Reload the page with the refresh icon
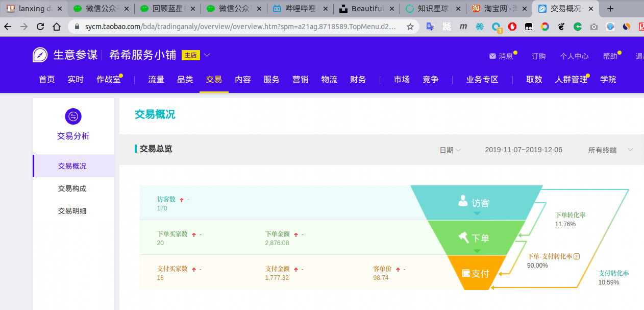644x310 pixels. coord(40,27)
